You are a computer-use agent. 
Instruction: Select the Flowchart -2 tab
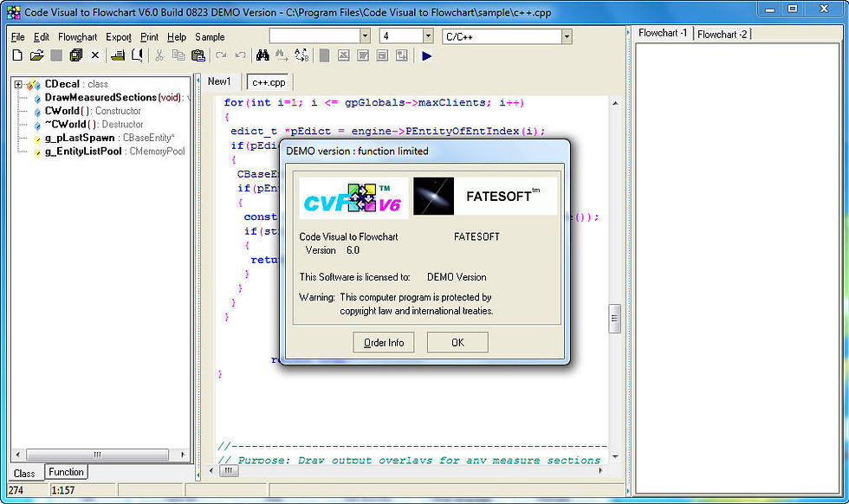(x=722, y=34)
